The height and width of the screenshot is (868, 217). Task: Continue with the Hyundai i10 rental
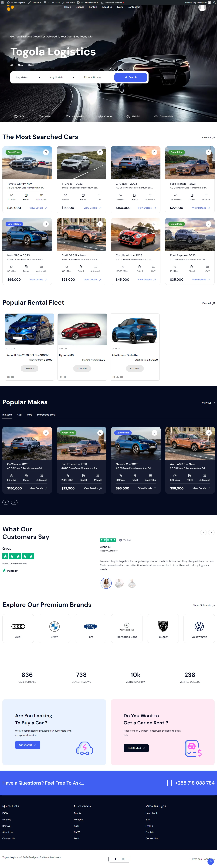pos(82,368)
